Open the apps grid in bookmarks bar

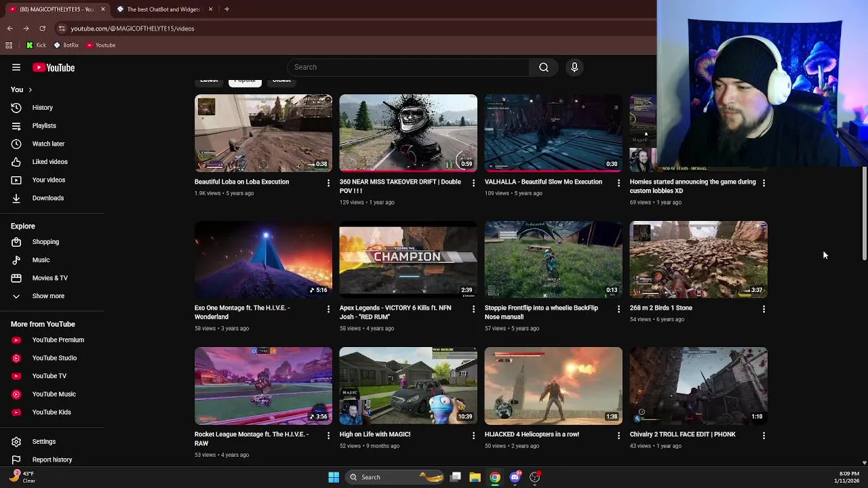(x=9, y=45)
